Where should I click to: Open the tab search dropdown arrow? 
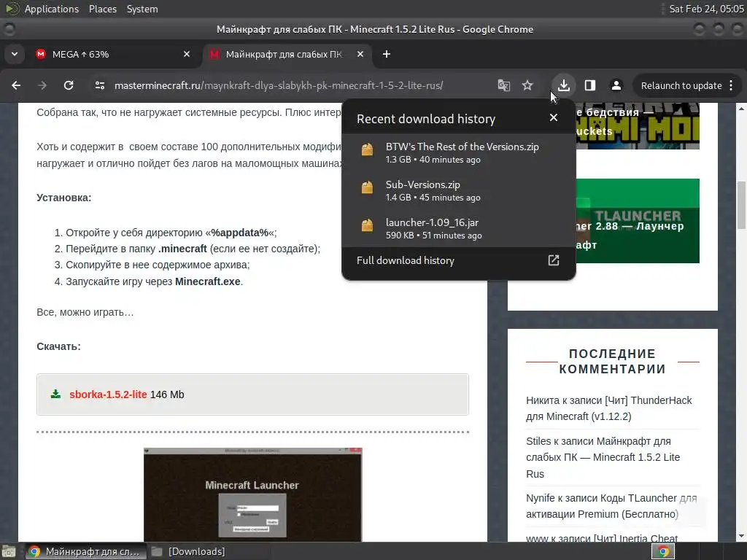coord(15,54)
